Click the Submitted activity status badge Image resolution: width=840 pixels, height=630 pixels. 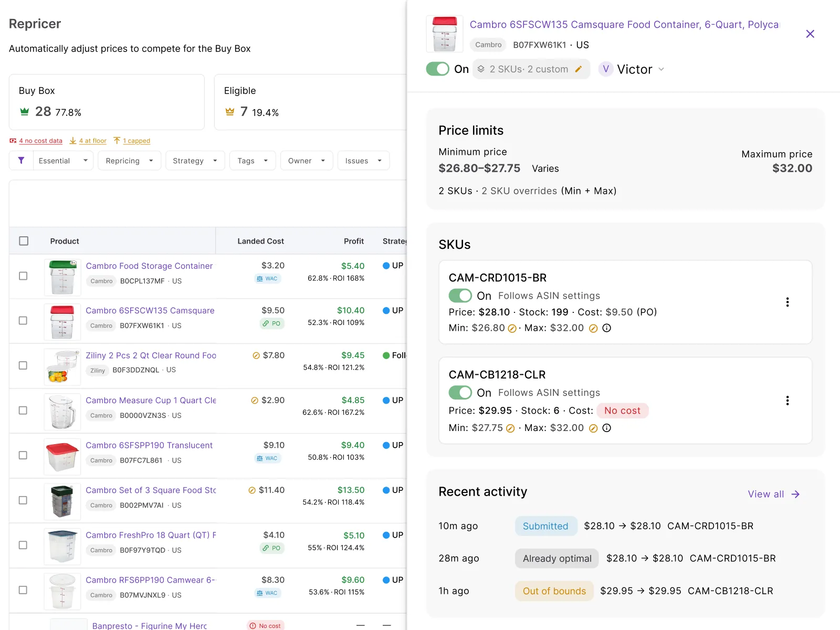[545, 526]
